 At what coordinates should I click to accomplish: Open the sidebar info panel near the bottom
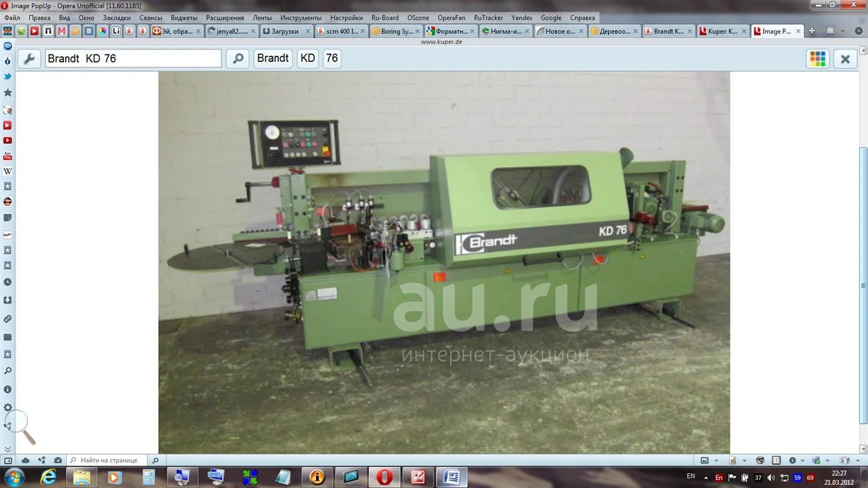[x=7, y=389]
